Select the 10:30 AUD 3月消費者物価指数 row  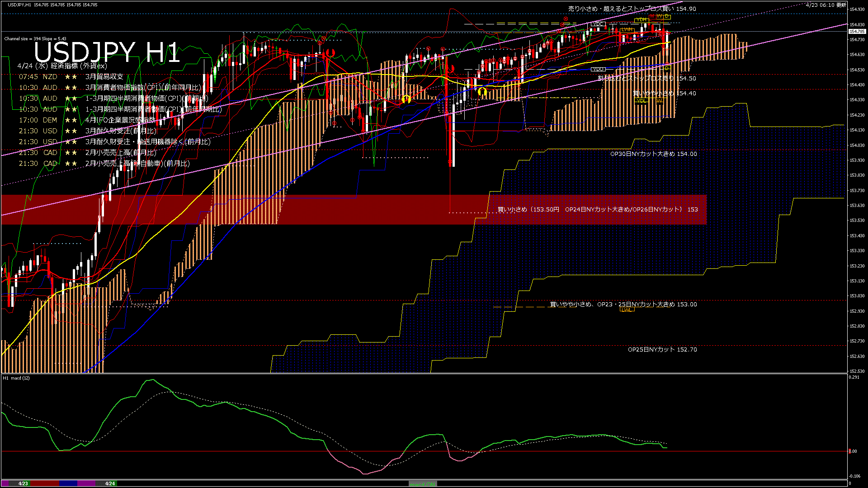coord(110,88)
